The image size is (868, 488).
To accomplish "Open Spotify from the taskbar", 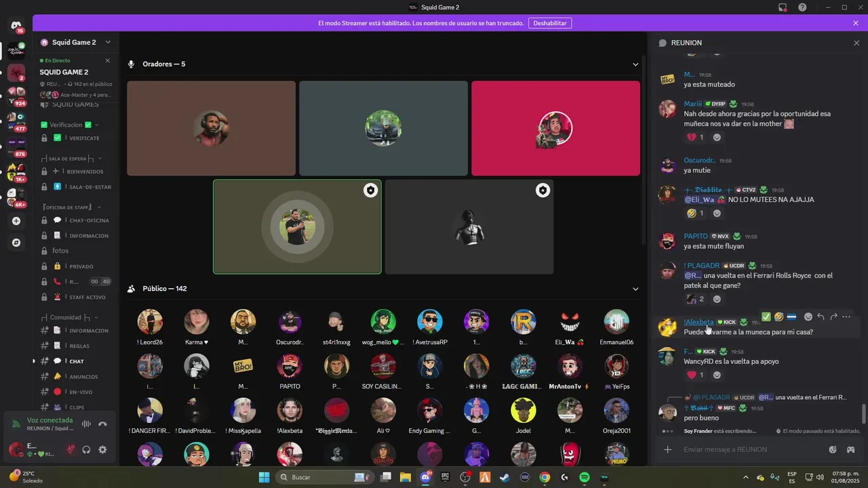I will click(585, 477).
